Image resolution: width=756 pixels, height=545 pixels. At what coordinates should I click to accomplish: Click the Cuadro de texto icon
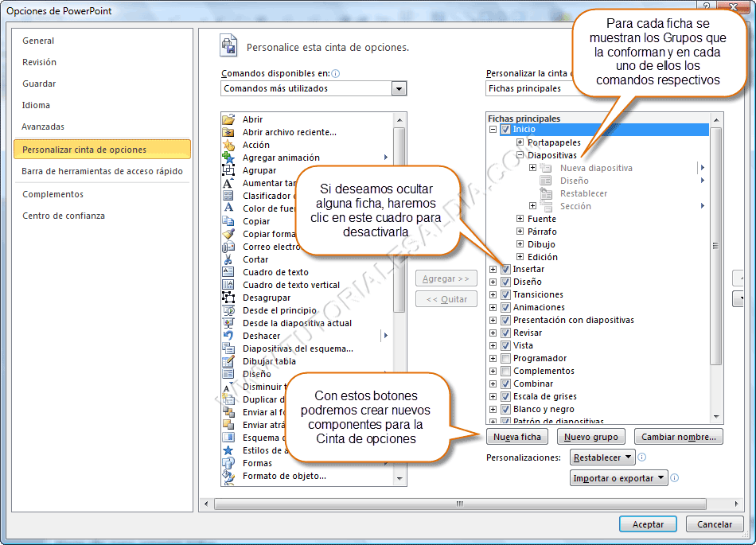pos(228,272)
